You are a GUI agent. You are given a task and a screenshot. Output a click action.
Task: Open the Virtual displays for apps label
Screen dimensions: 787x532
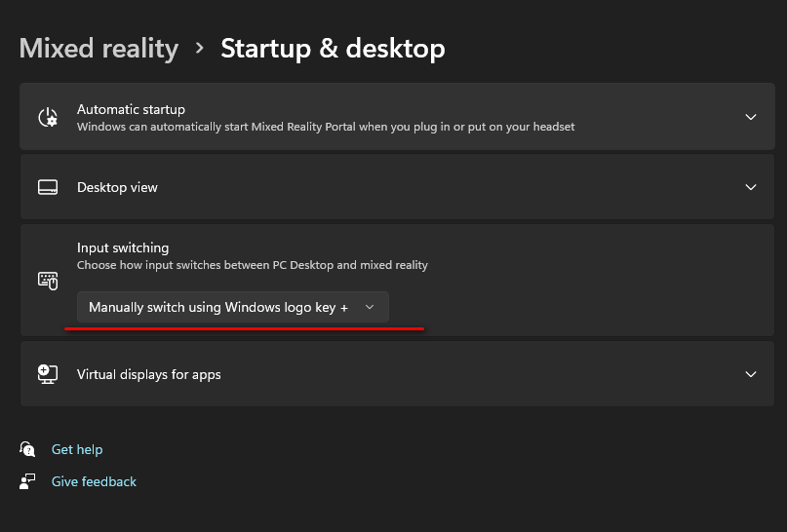tap(149, 374)
